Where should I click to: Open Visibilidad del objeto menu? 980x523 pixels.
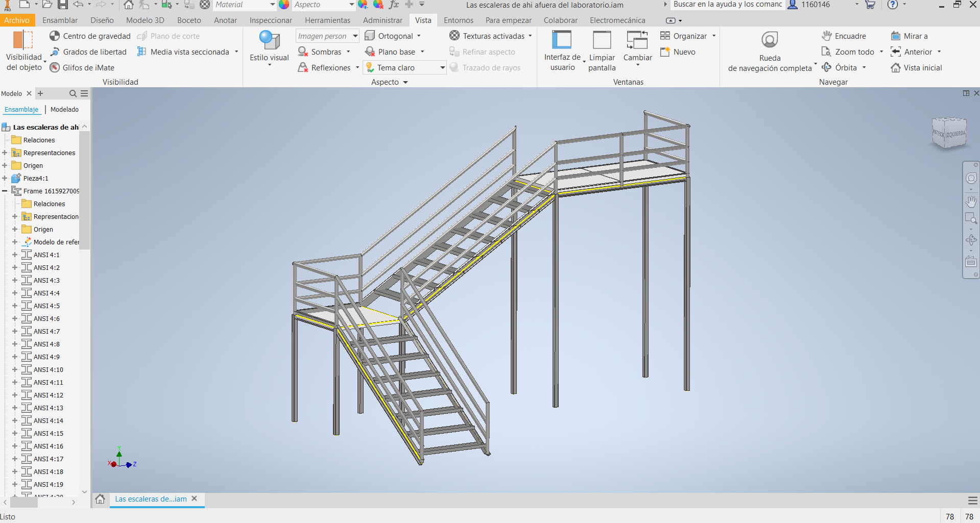pos(24,51)
